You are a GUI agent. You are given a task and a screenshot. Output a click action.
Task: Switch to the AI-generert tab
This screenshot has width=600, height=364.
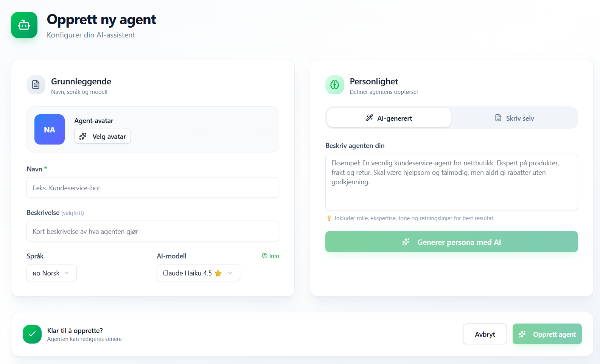tap(389, 118)
